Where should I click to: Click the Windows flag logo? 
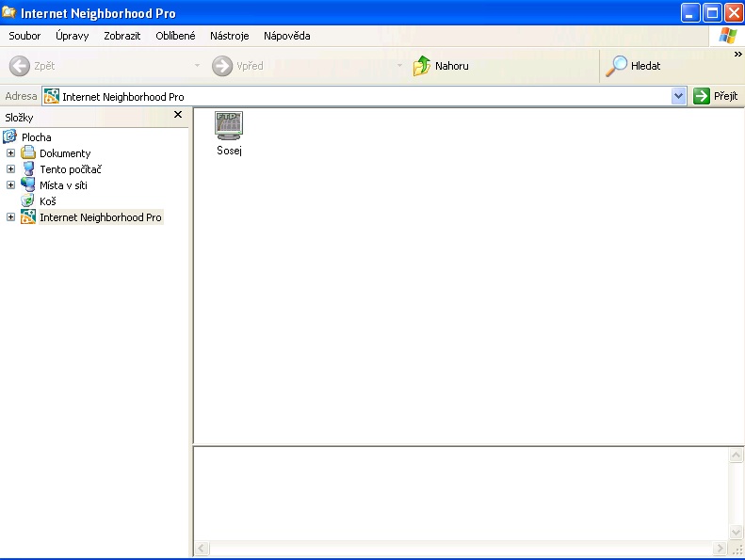pyautogui.click(x=727, y=36)
